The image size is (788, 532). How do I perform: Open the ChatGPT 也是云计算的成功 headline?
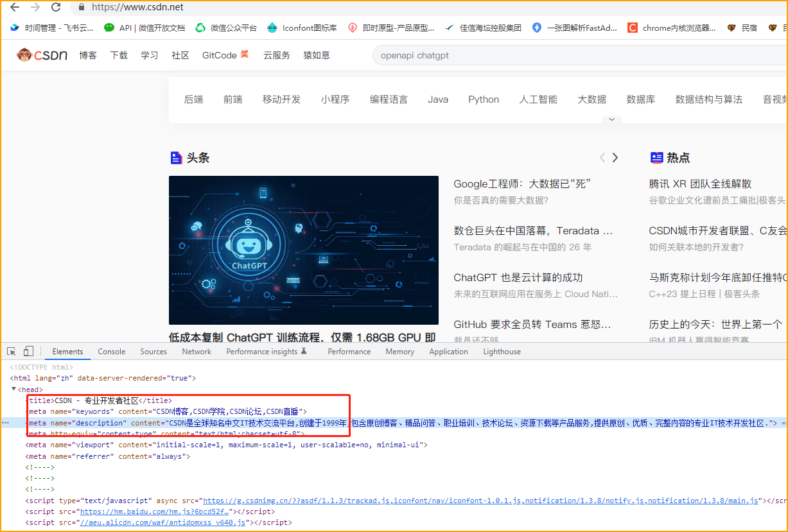[518, 278]
